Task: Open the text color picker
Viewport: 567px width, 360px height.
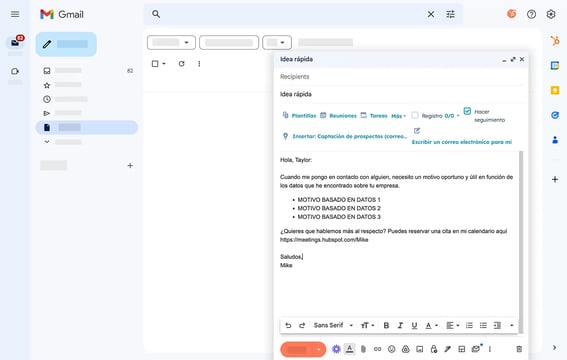Action: tap(431, 325)
